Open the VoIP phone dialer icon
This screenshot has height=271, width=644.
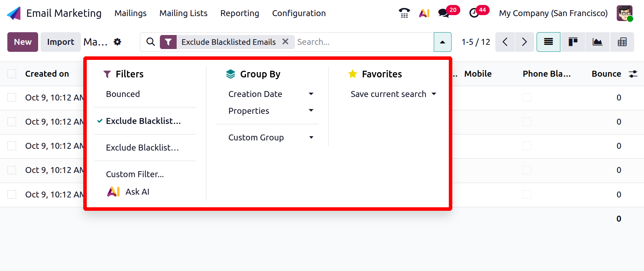point(404,13)
